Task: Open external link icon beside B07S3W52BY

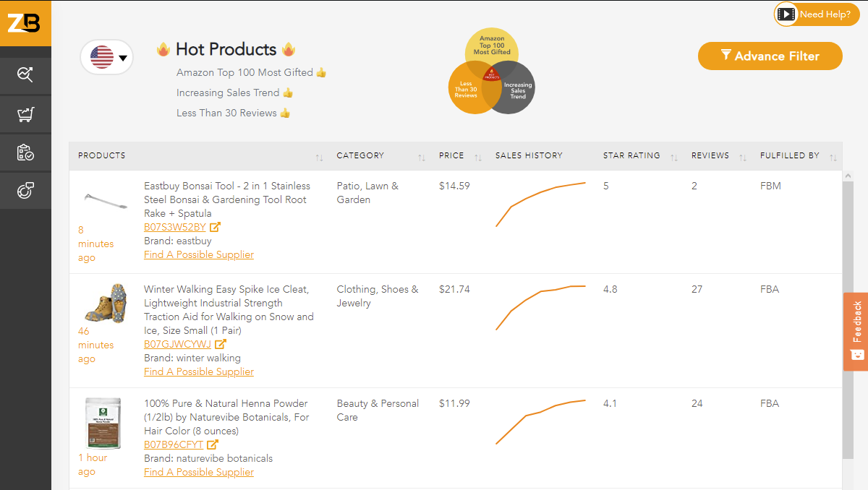Action: [x=215, y=227]
